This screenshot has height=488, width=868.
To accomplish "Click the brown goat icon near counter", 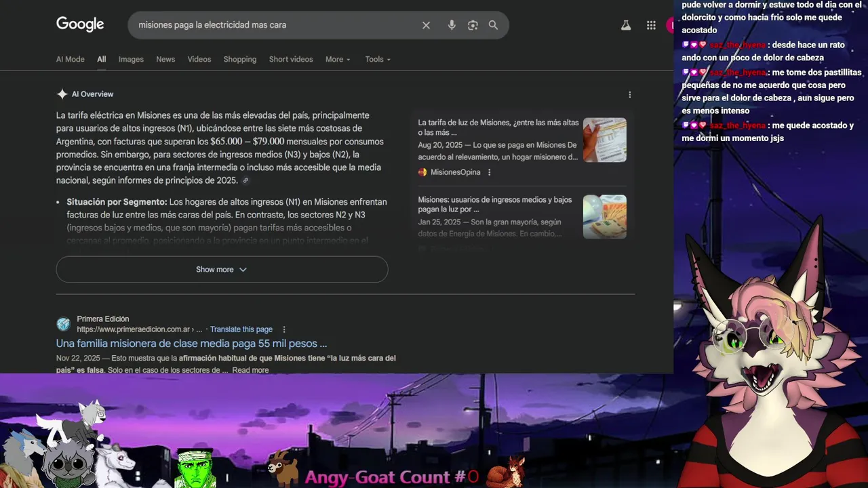I will click(283, 467).
